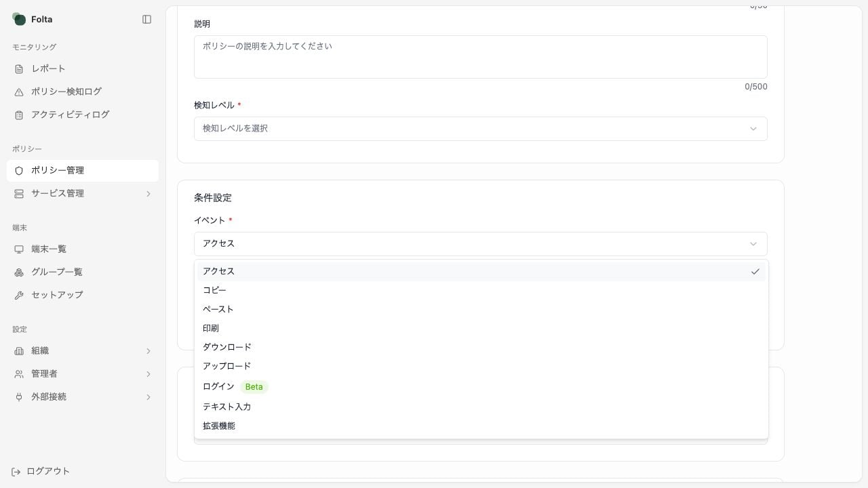868x488 pixels.
Task: Open レポート in the sidebar
Action: click(x=83, y=69)
